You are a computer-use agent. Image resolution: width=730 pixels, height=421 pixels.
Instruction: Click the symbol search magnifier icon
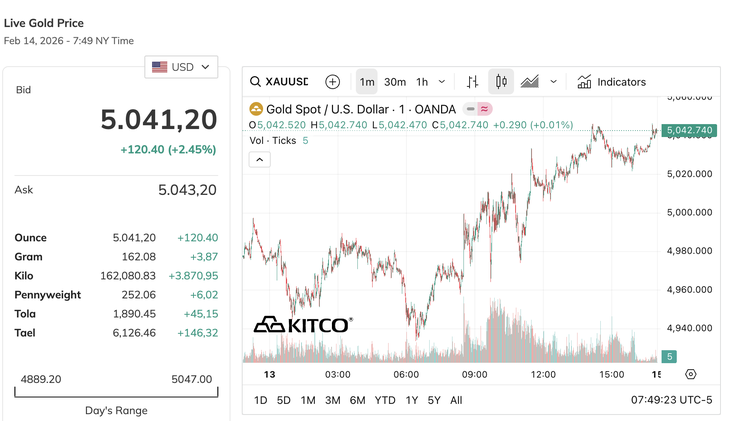pos(256,82)
